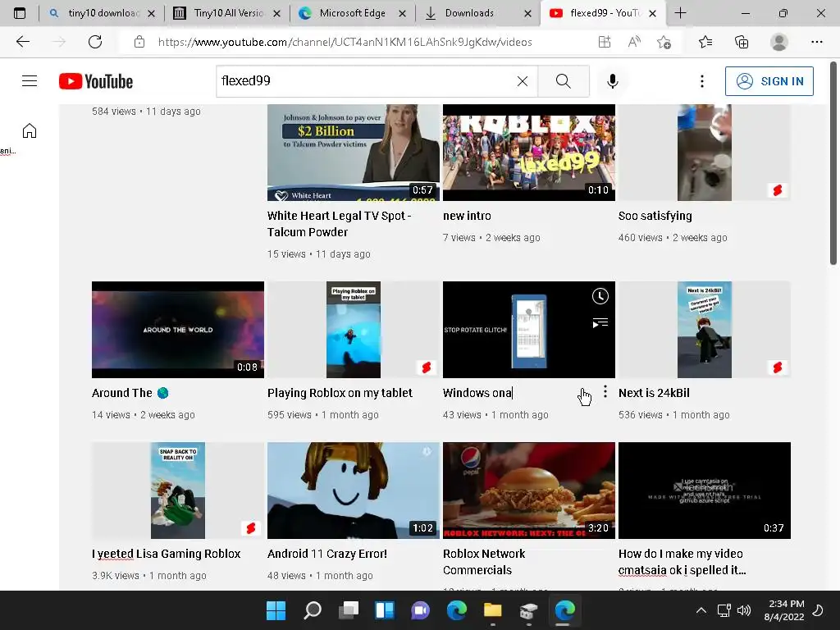Open a new browser tab
Image resolution: width=840 pixels, height=630 pixels.
coord(680,13)
